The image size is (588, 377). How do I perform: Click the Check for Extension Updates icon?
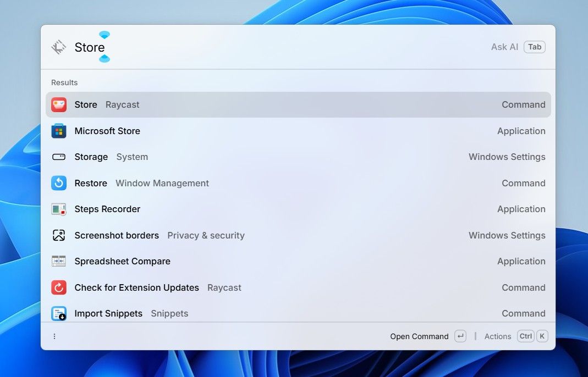point(59,287)
